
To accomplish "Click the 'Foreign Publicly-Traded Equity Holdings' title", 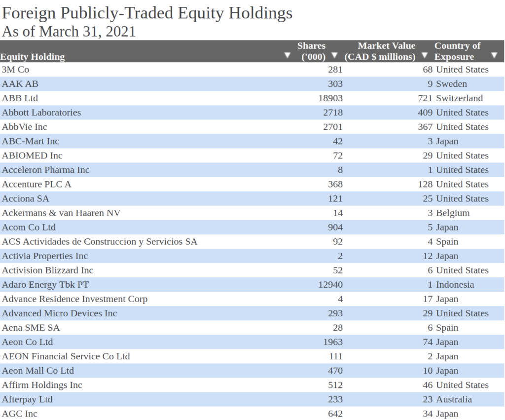I will 147,13.
